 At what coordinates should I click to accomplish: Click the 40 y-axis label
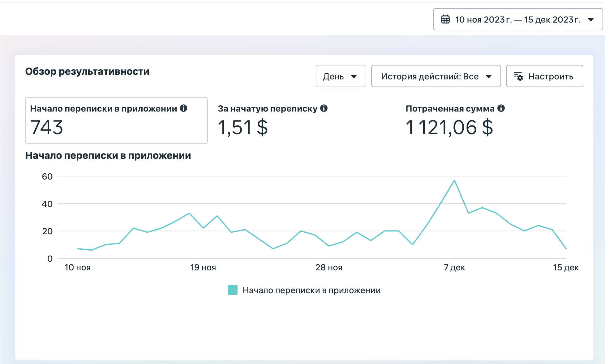click(x=47, y=204)
